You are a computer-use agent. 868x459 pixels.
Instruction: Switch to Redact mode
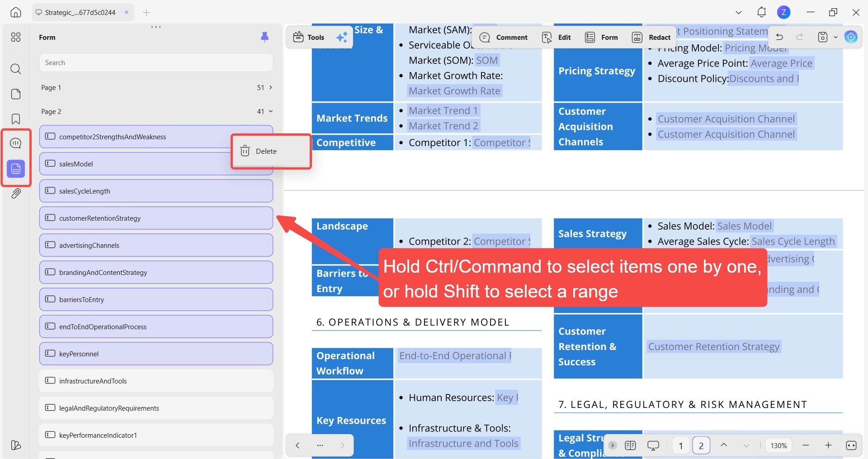coord(651,37)
